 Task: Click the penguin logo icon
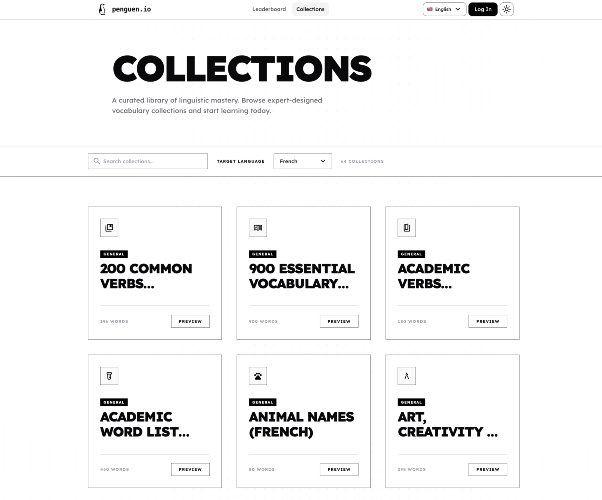(102, 9)
